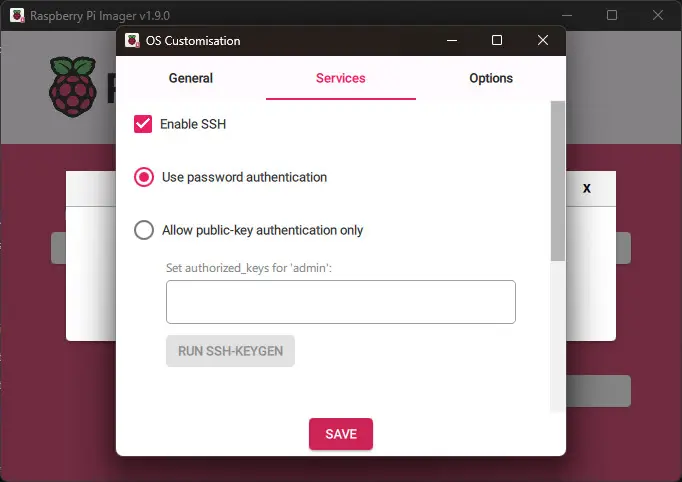Open the Options tab

[491, 78]
